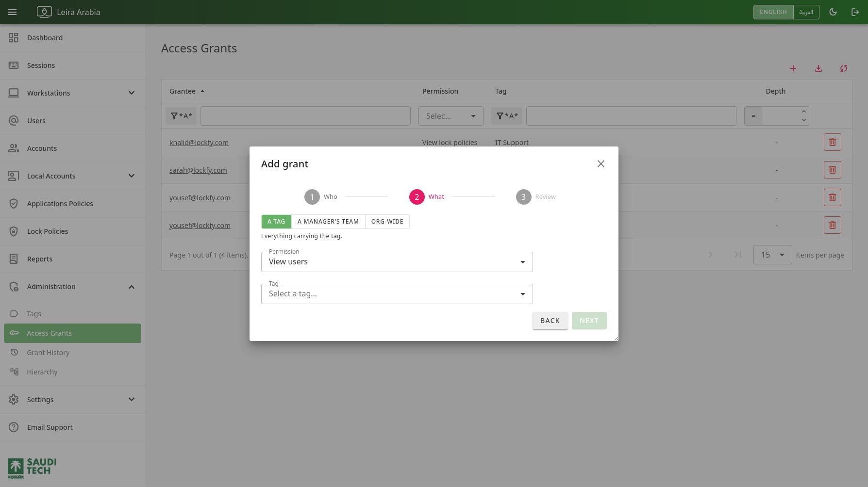The width and height of the screenshot is (868, 487).
Task: Select the A TAG scope option
Action: (276, 222)
